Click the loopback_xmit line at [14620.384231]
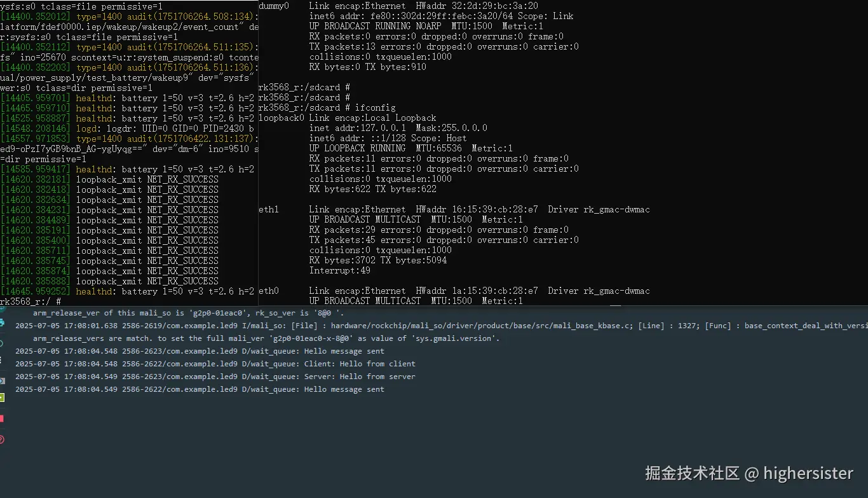This screenshot has width=868, height=498. tap(109, 210)
